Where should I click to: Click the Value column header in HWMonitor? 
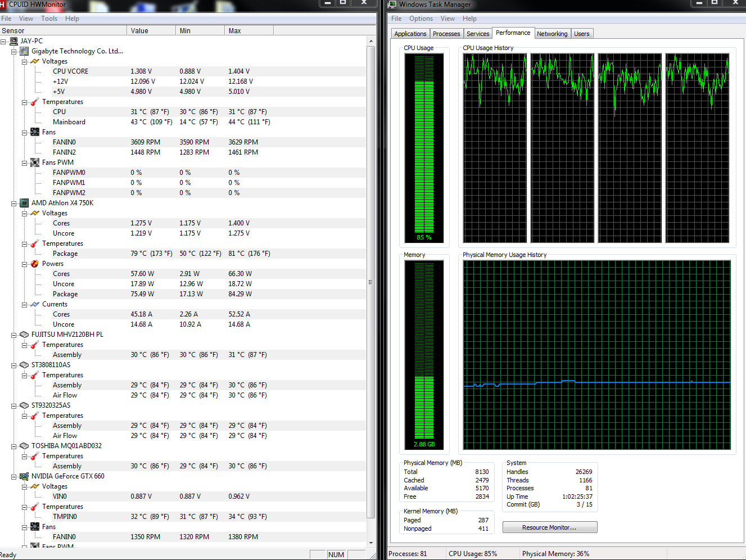(x=152, y=30)
